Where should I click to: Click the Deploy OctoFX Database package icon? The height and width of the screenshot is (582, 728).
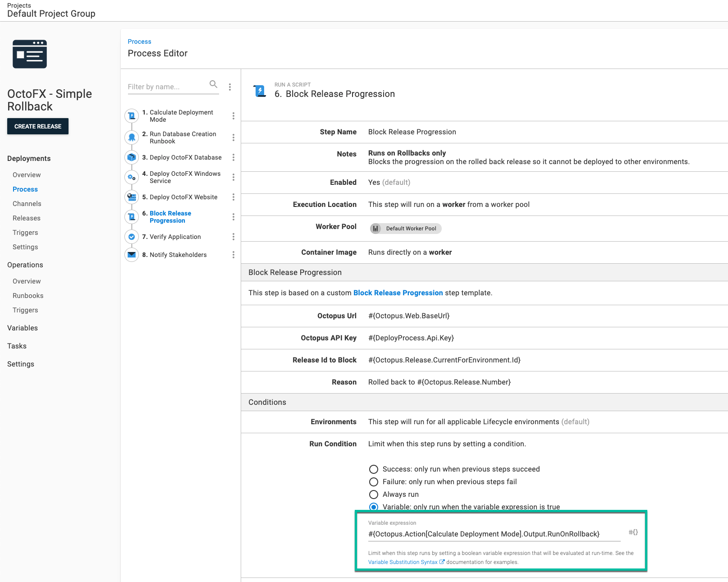point(132,157)
